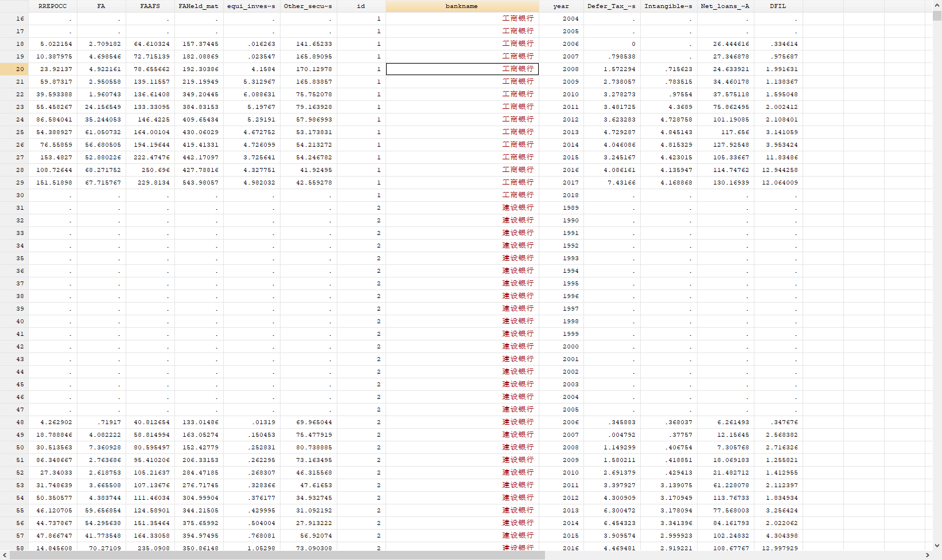
Task: Click the cell with value 4.3689
Action: (x=668, y=107)
